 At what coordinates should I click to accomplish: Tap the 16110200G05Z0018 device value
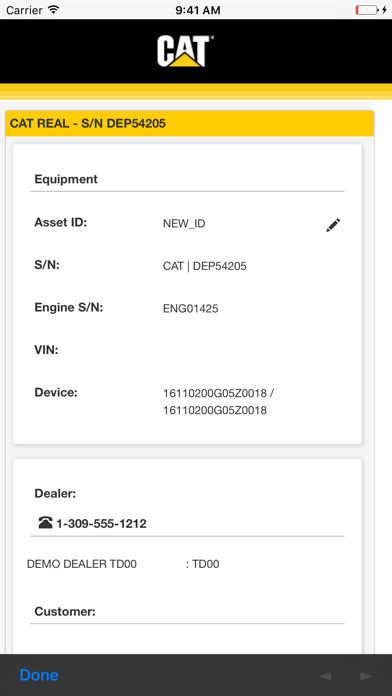click(x=218, y=402)
